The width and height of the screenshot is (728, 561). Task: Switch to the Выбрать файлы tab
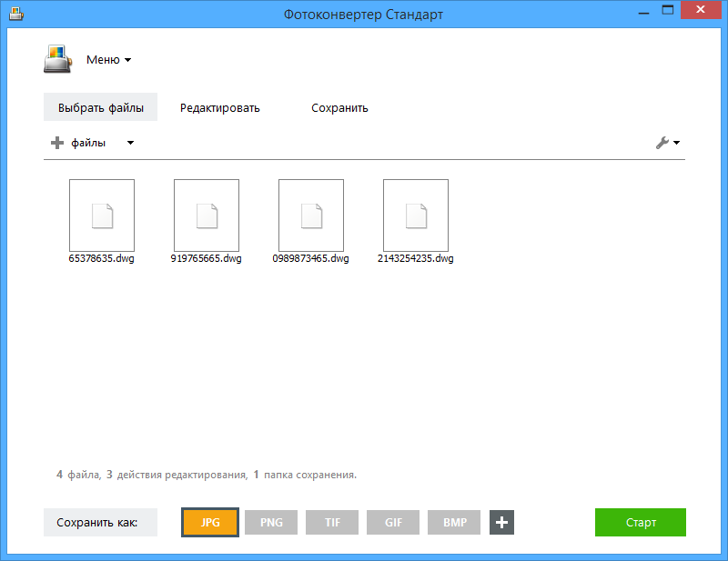click(100, 107)
